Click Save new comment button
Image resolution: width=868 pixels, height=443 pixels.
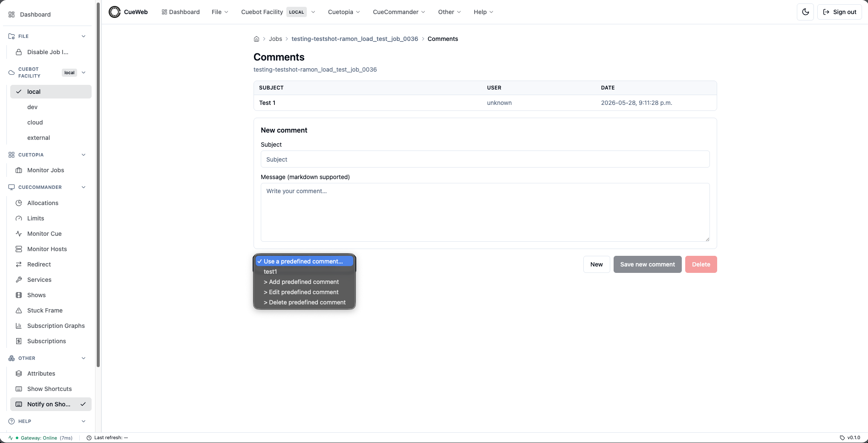click(x=647, y=264)
